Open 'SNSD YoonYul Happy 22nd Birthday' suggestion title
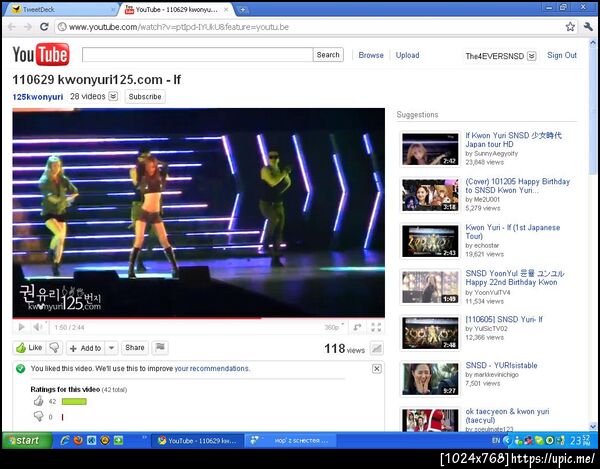600x469 pixels. pos(515,278)
